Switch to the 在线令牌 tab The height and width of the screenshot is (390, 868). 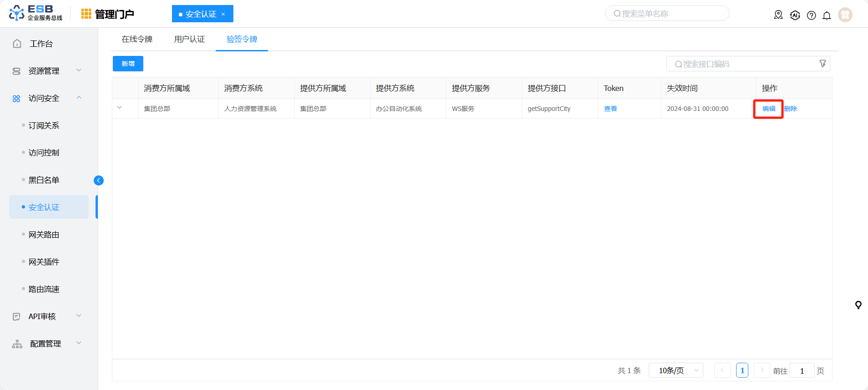click(x=137, y=39)
